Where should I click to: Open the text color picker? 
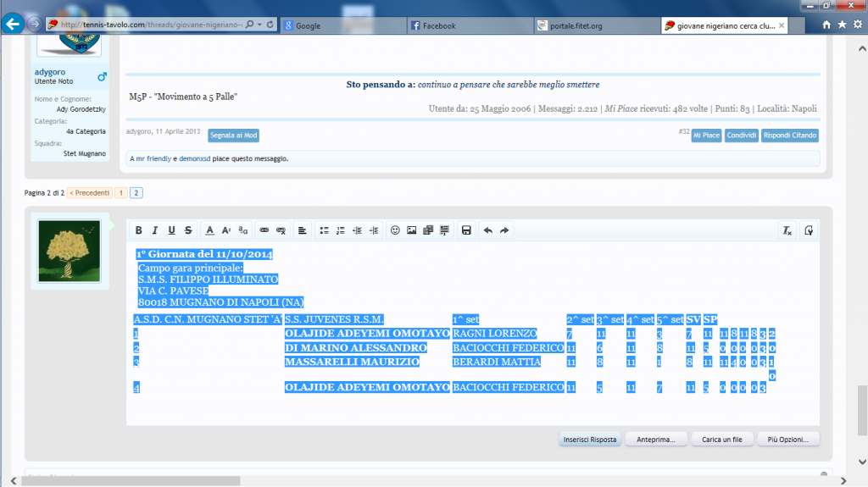tap(210, 230)
